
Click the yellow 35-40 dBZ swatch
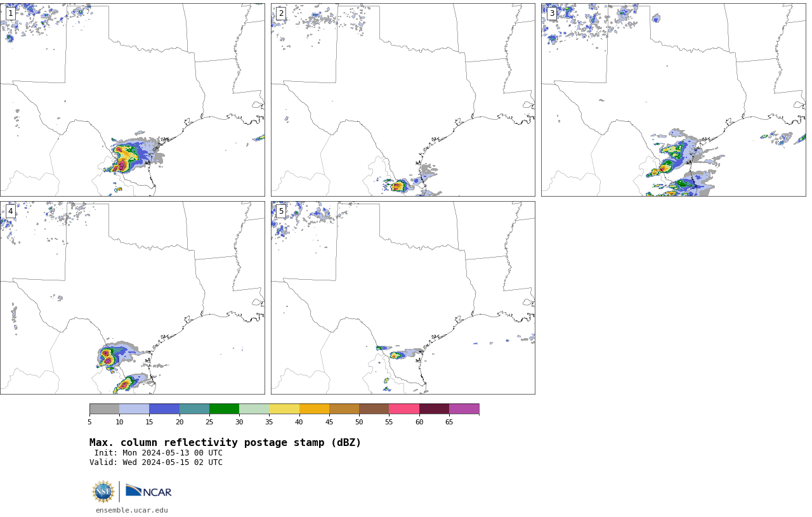(284, 409)
